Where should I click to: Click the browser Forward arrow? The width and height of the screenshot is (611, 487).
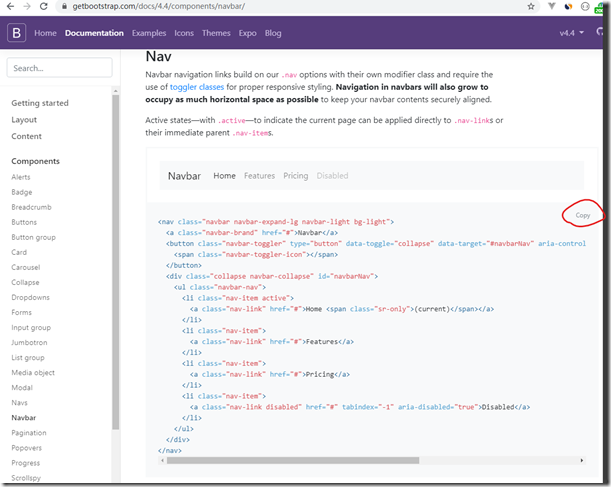point(27,6)
